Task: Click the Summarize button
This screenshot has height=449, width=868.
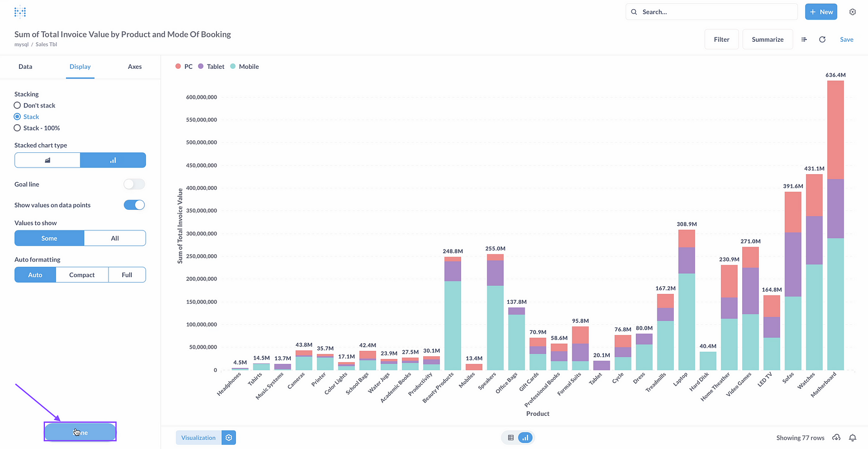Action: (x=767, y=40)
